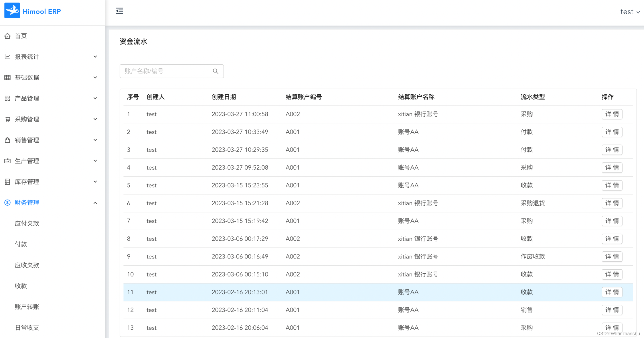Image resolution: width=644 pixels, height=338 pixels.
Task: Click the 序号 column header
Action: tap(133, 97)
